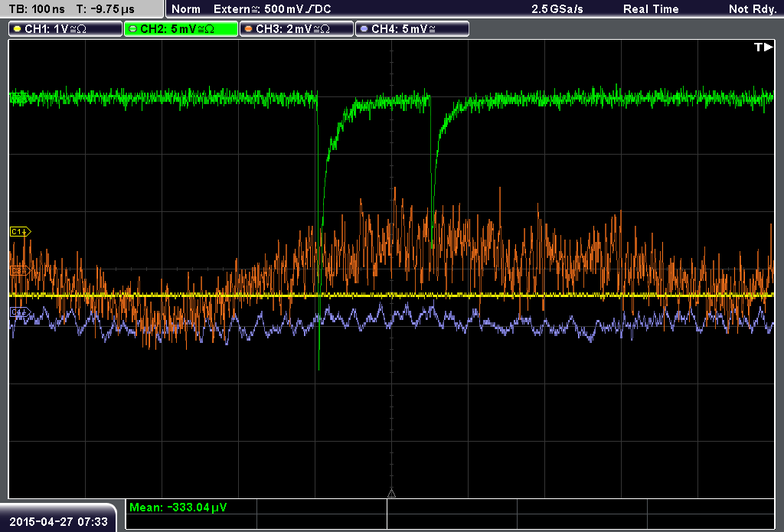
Task: Select the CH2: 5mV channel tab
Action: tap(181, 29)
